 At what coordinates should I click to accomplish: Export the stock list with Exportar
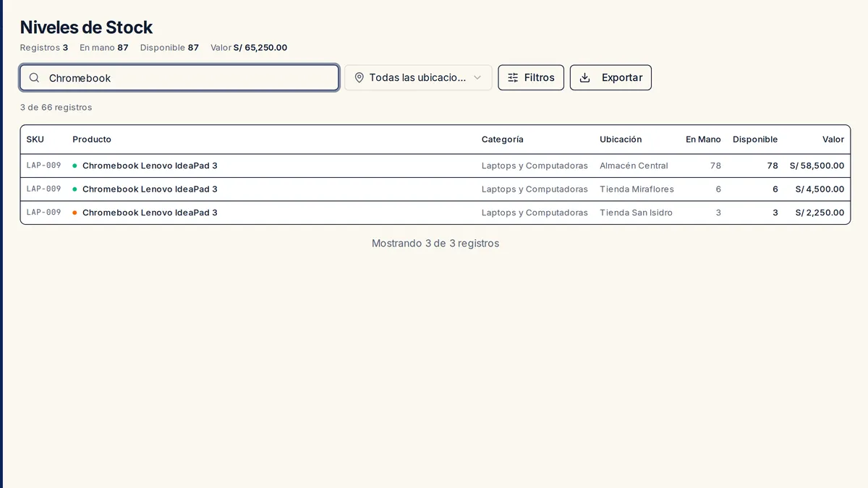tap(610, 77)
